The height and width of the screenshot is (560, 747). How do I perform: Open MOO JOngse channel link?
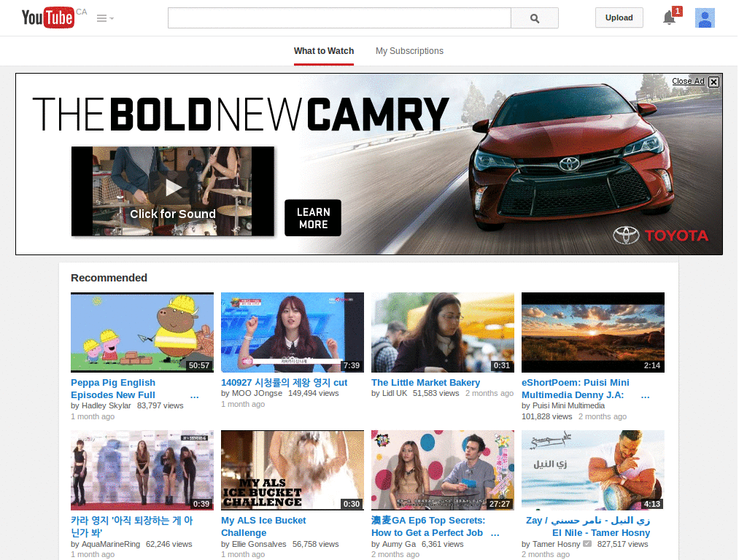coord(257,393)
